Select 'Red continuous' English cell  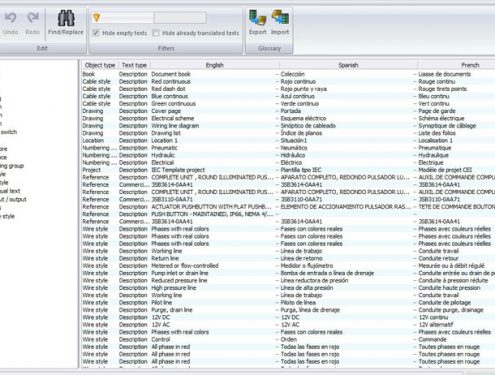pyautogui.click(x=171, y=81)
